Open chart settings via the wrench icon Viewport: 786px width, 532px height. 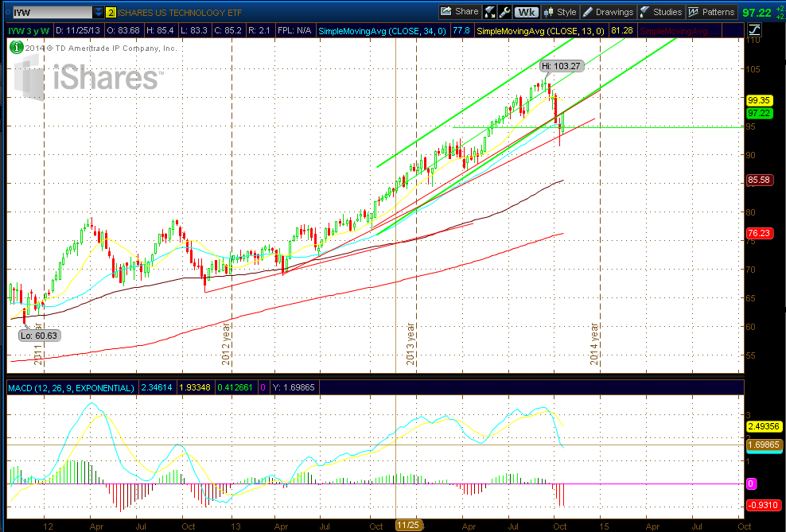point(505,12)
